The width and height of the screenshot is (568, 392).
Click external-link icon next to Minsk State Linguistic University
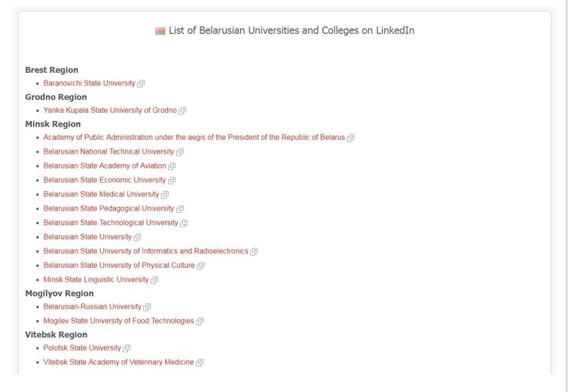click(x=154, y=280)
